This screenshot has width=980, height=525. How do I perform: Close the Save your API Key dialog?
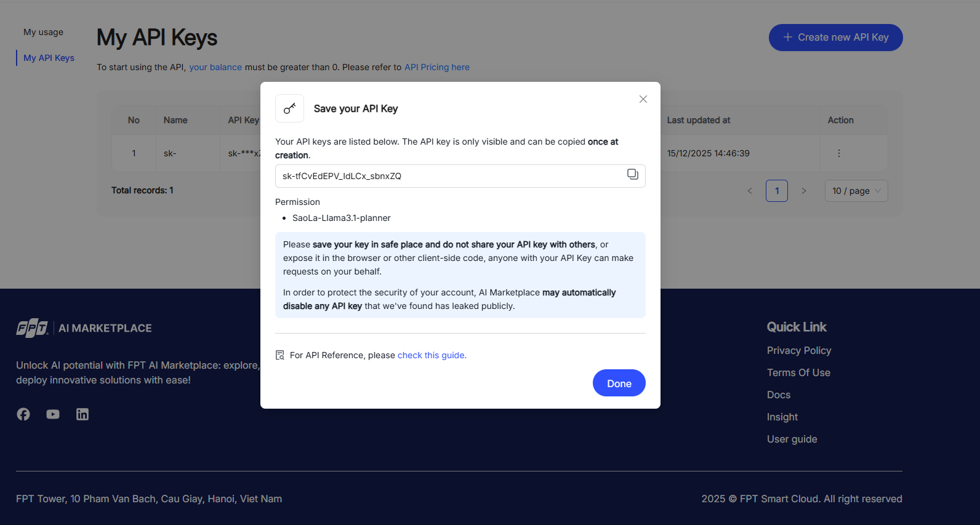pyautogui.click(x=643, y=99)
